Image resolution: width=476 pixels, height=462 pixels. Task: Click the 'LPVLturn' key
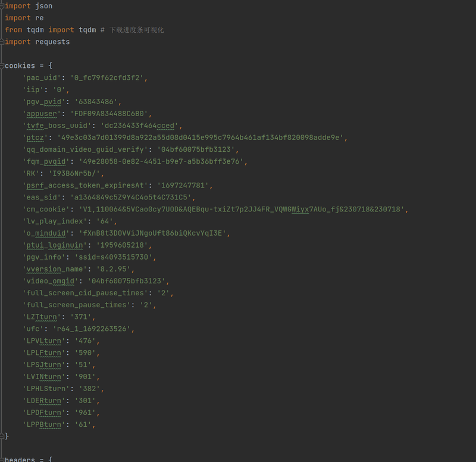43,341
